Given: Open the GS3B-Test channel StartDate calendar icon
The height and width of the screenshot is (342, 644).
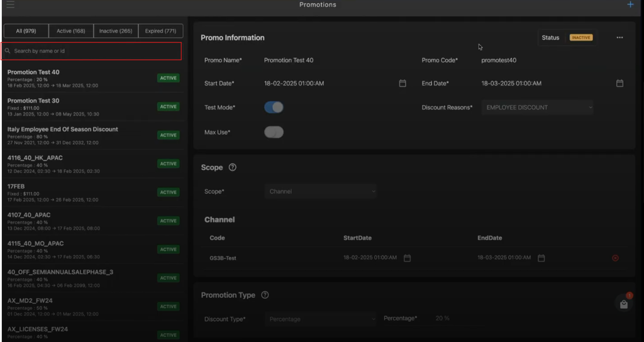Looking at the screenshot, I should (x=407, y=258).
